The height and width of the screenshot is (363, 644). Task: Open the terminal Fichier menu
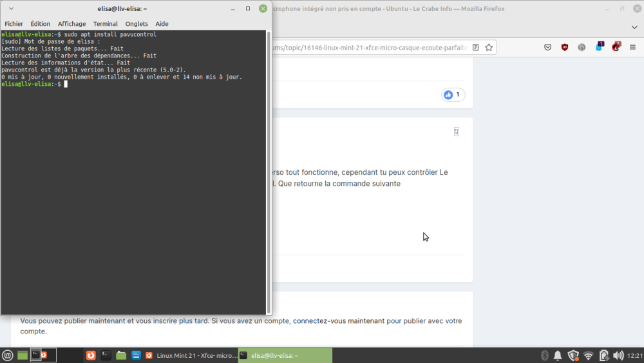14,24
